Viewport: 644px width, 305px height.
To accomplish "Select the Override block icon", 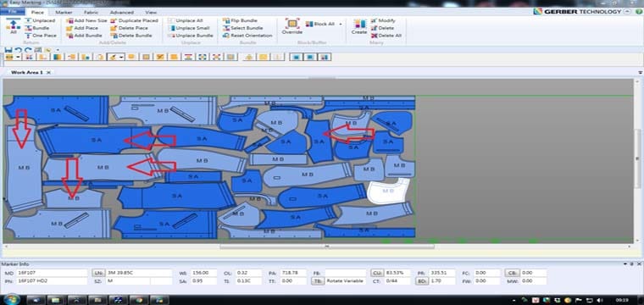I will [x=292, y=24].
